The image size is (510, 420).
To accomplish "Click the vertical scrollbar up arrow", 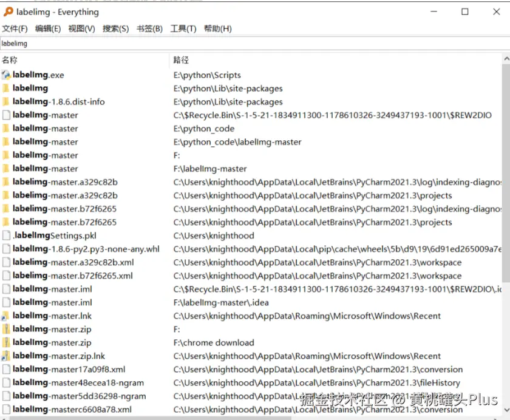I will (506, 59).
